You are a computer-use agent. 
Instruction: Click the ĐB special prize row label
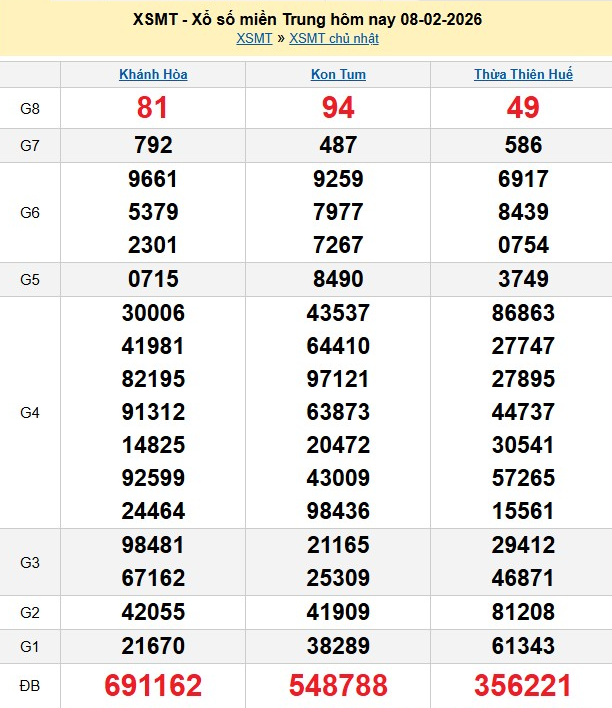(30, 686)
